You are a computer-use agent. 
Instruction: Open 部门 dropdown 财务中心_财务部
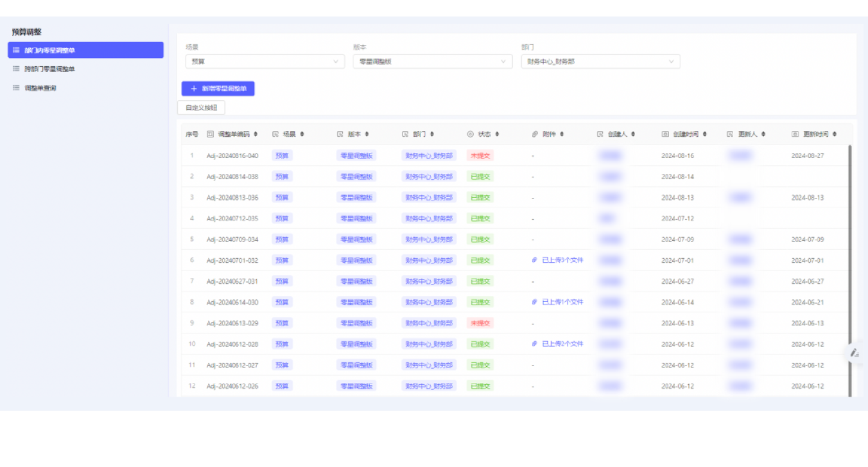click(600, 62)
